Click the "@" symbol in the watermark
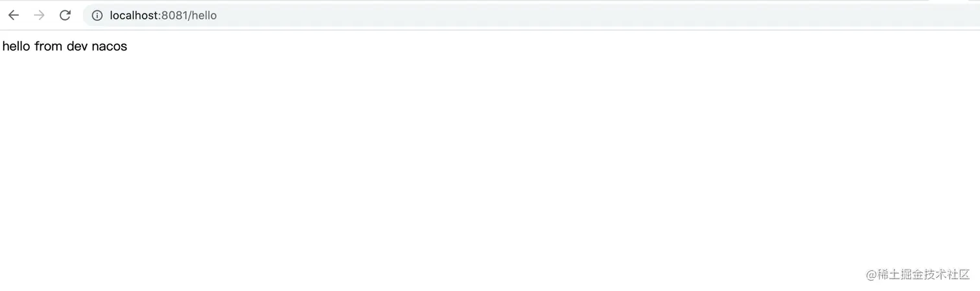 coord(871,275)
